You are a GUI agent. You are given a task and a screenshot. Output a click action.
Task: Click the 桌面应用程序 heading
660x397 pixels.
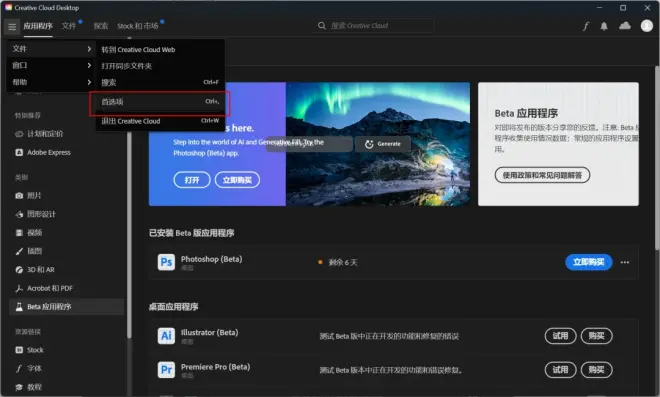[173, 306]
